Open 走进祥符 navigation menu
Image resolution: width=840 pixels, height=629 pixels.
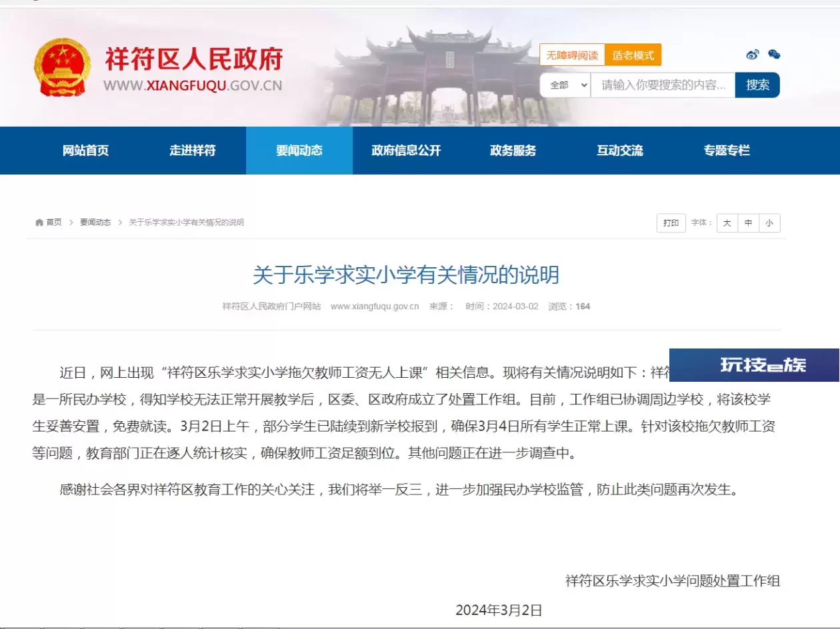pyautogui.click(x=192, y=151)
